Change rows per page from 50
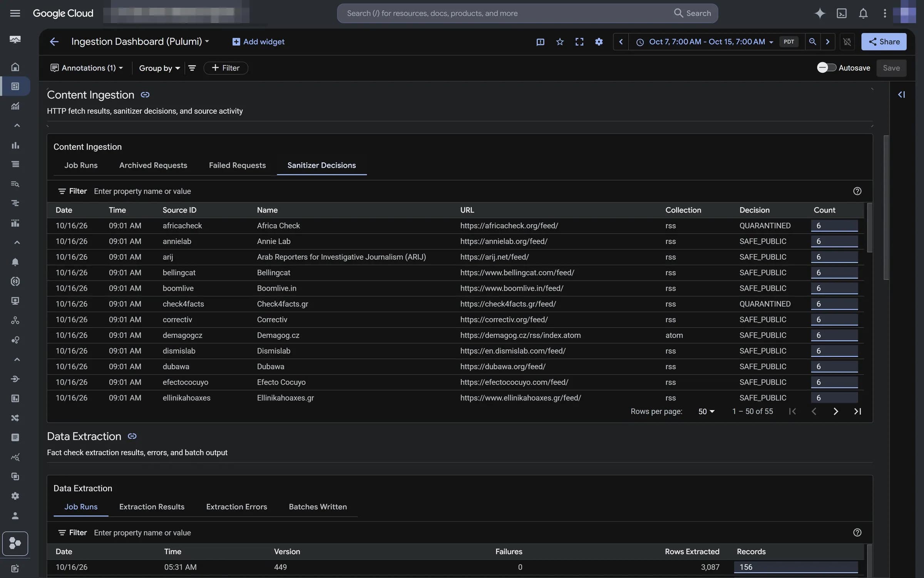This screenshot has height=578, width=924. (706, 411)
